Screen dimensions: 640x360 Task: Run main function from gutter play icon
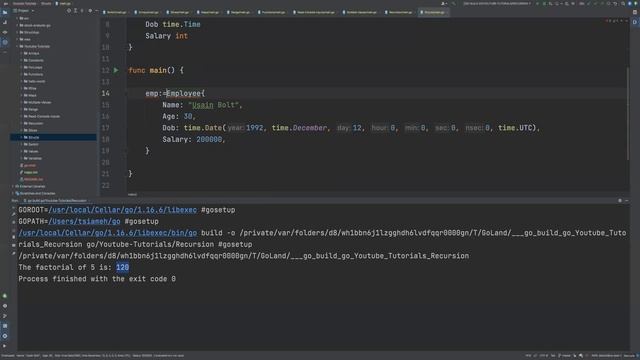click(x=116, y=70)
